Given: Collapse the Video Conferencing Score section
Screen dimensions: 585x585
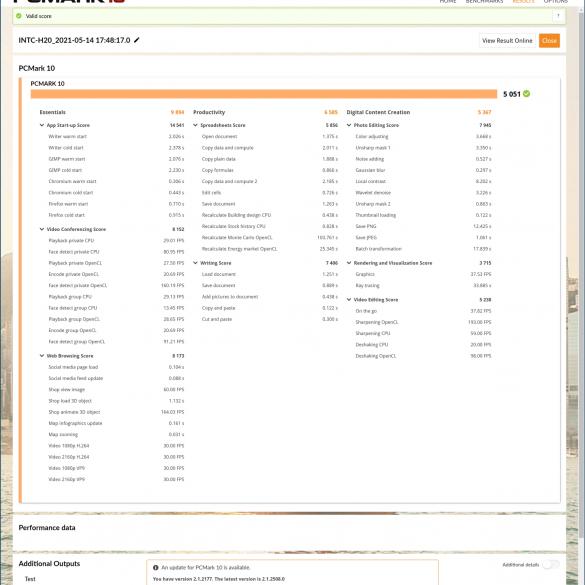Looking at the screenshot, I should pyautogui.click(x=42, y=229).
